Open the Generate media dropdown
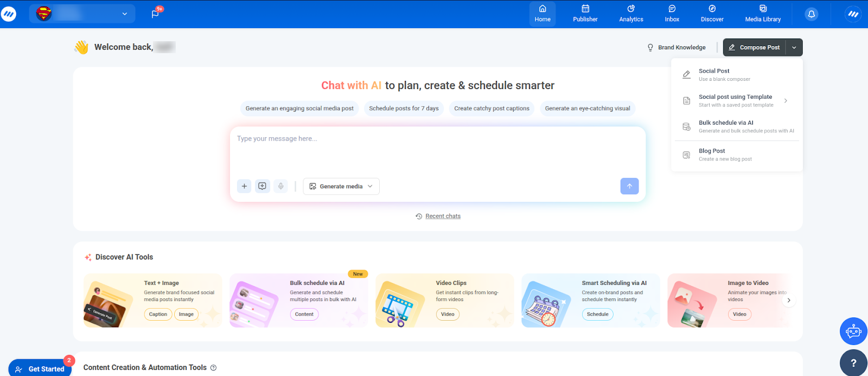The width and height of the screenshot is (868, 376). pyautogui.click(x=341, y=186)
